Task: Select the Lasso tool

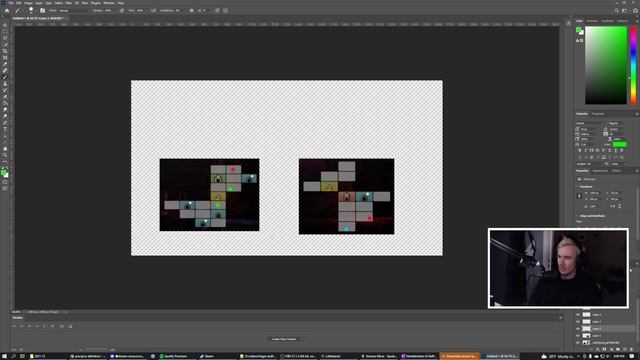Action: (x=5, y=38)
